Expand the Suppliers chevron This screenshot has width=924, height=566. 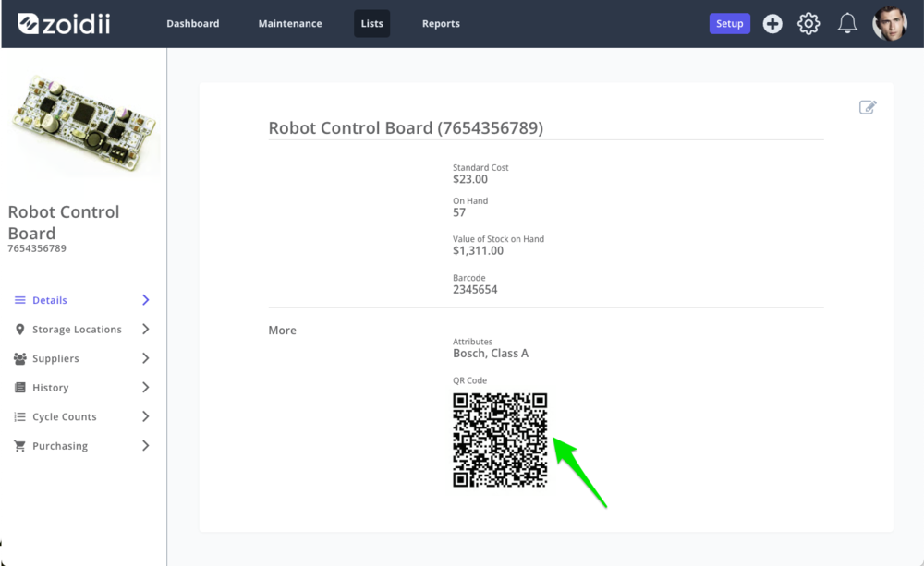click(146, 358)
